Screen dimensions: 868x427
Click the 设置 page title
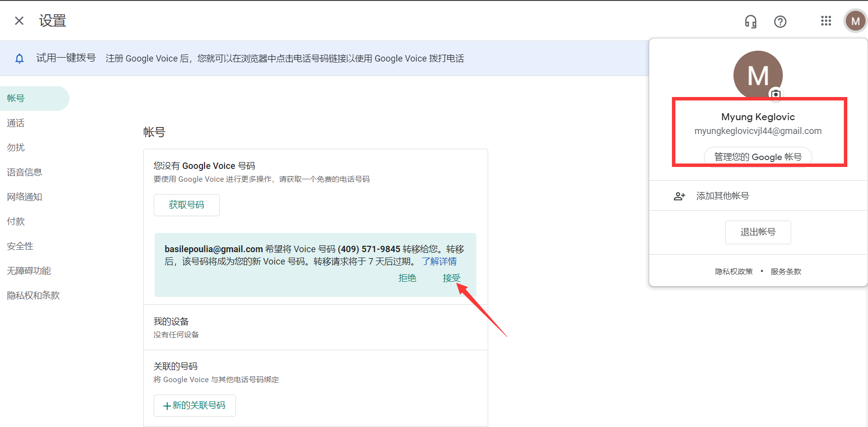[53, 21]
